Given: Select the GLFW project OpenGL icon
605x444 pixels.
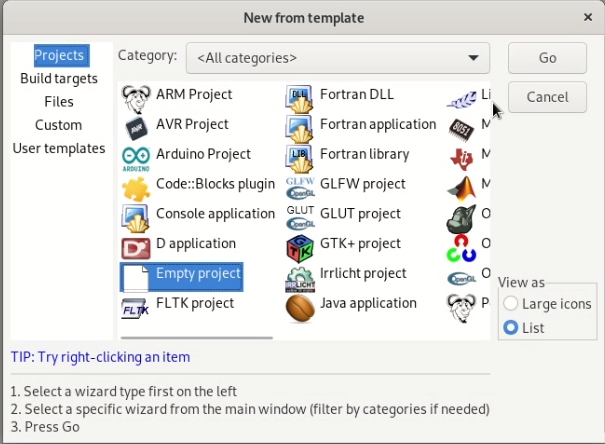Looking at the screenshot, I should coord(300,188).
